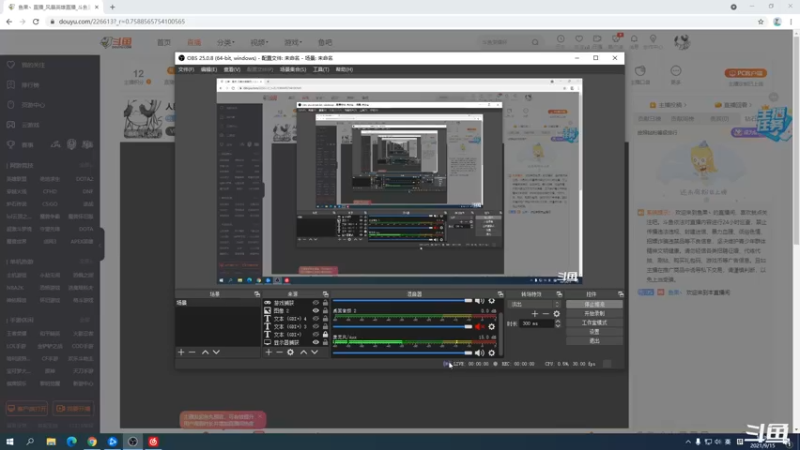Pop out the 转场特效 dock panel icon

click(x=559, y=294)
